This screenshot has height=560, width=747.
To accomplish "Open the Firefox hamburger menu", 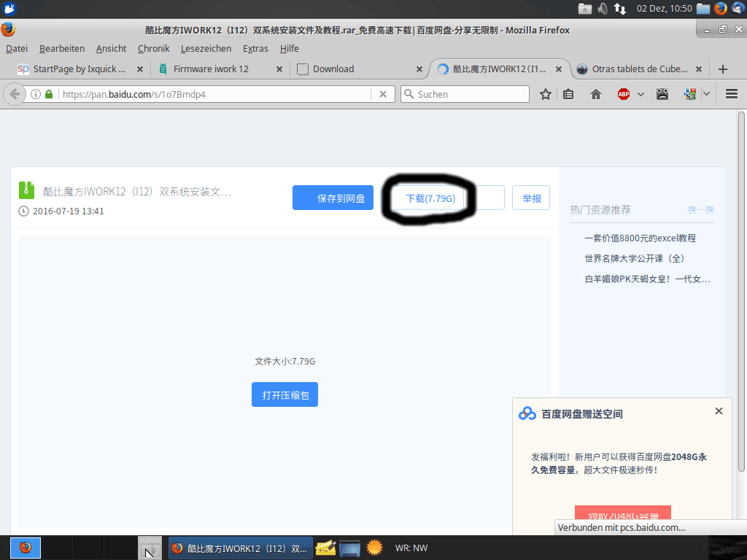I will coord(732,94).
